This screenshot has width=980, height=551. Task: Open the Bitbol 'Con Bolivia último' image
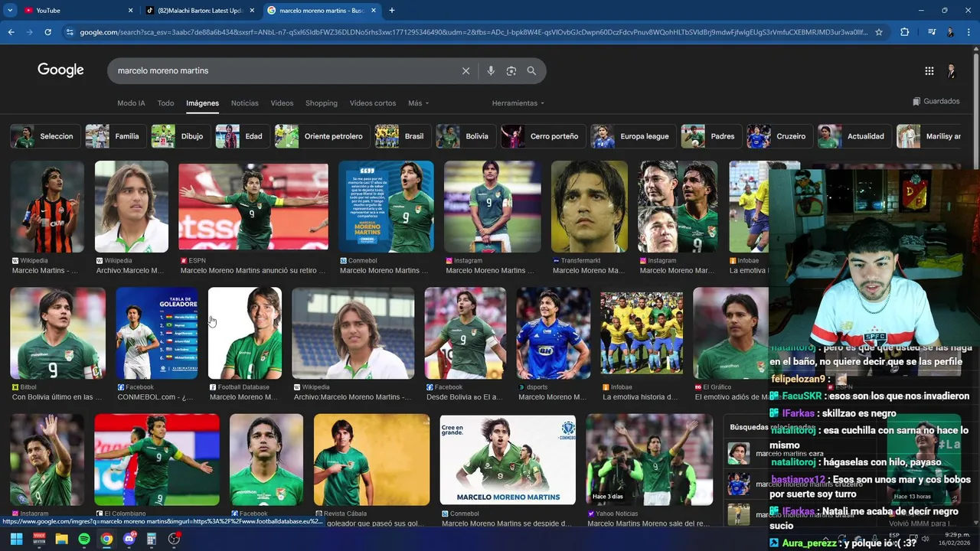point(58,334)
